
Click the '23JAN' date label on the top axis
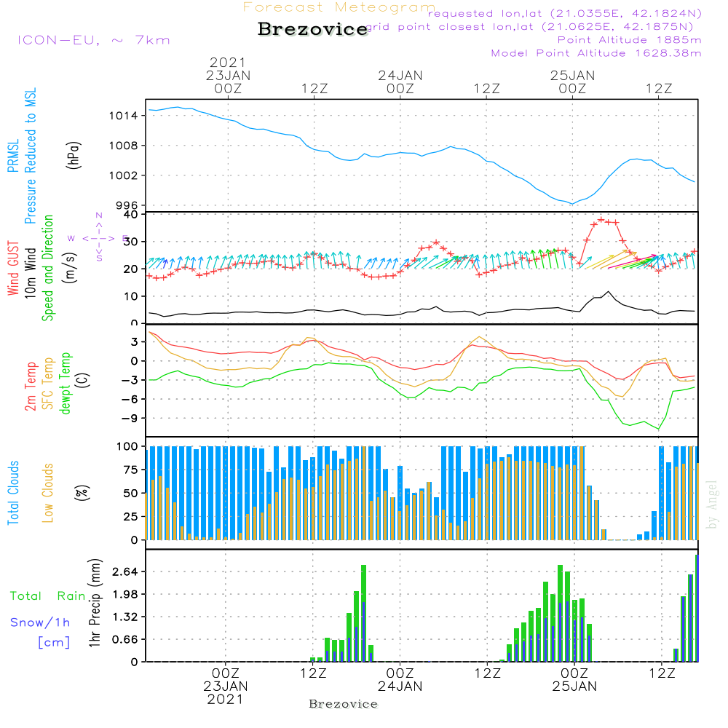pos(228,76)
